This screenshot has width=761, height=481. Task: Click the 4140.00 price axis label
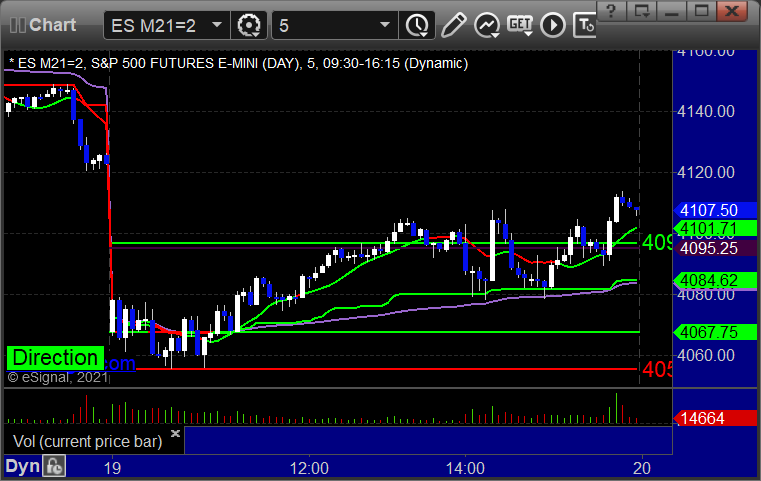point(706,112)
